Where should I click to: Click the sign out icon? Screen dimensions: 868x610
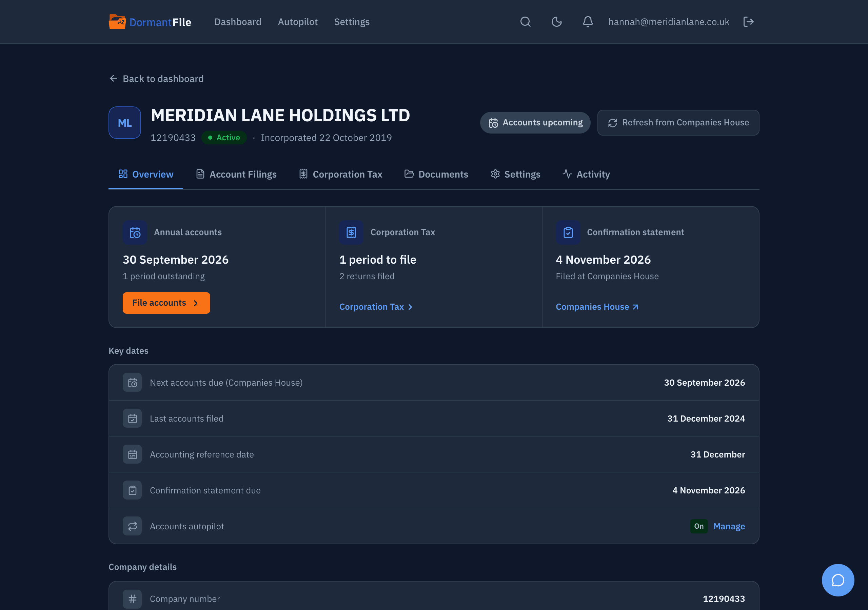pyautogui.click(x=748, y=22)
